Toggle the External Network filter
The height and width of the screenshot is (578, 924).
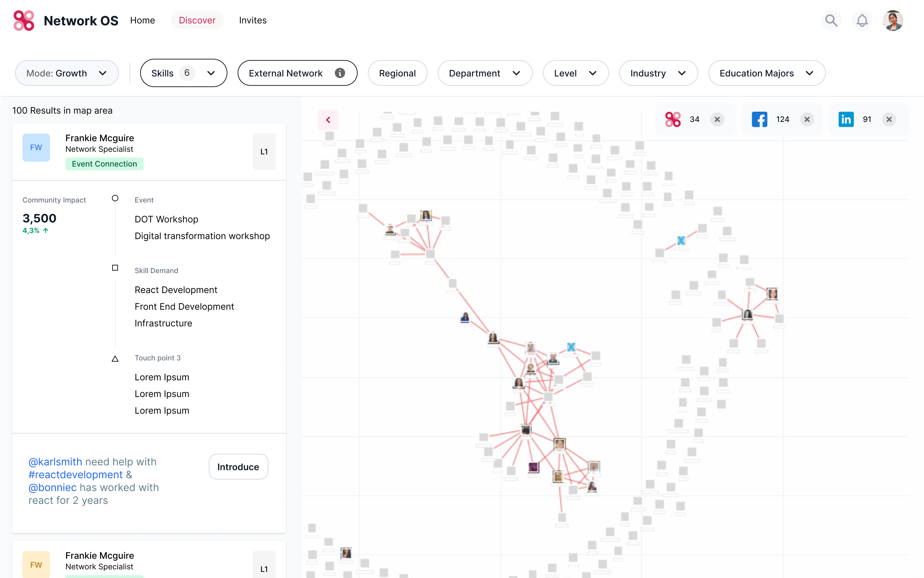[285, 73]
